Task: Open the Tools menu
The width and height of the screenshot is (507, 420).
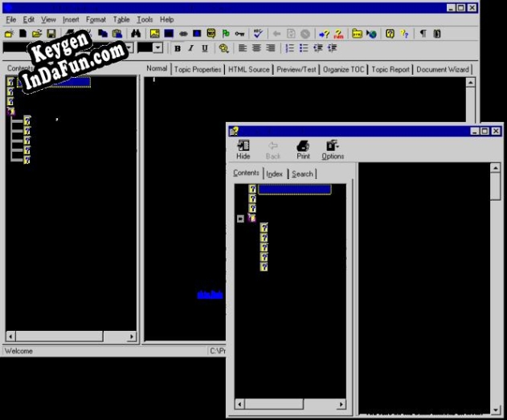Action: tap(145, 20)
